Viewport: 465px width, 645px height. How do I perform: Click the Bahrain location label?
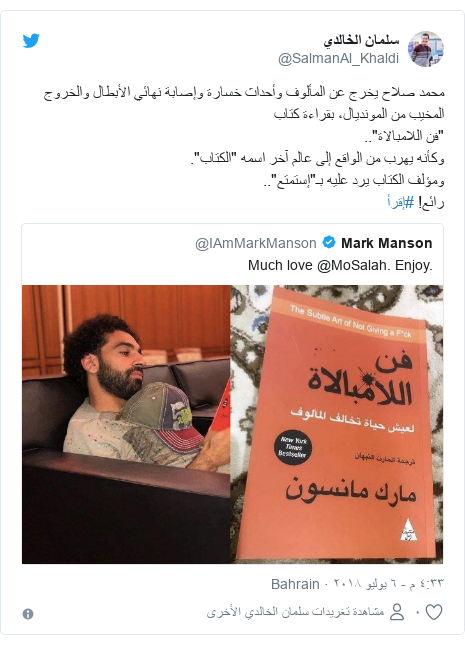pos(295,584)
